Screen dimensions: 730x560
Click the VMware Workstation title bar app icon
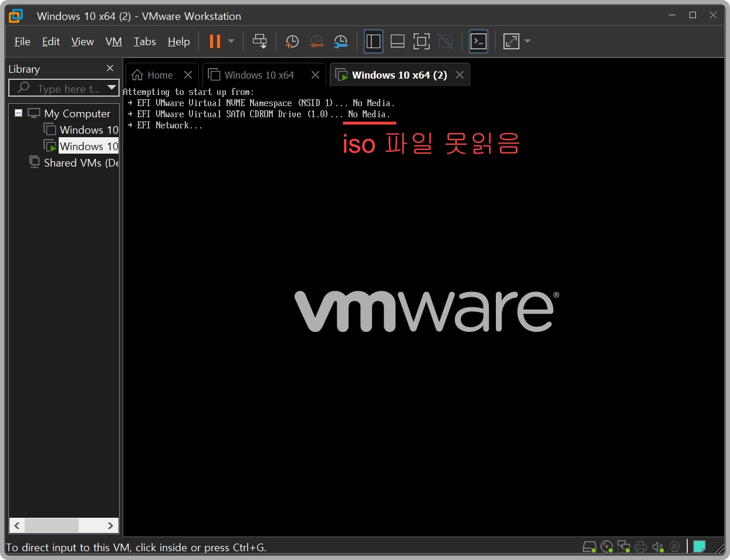pyautogui.click(x=16, y=16)
